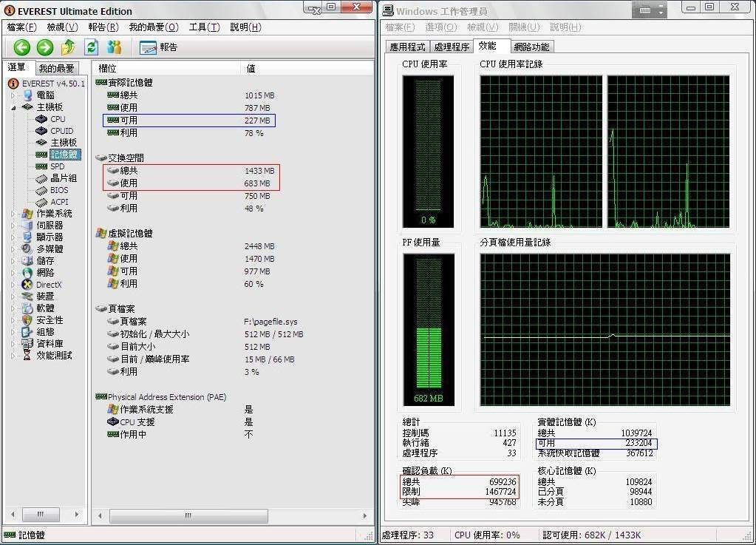Screen dimensions: 756x545
Task: Switch to the 我的最愛 tab in EVEREST sidebar
Action: (57, 69)
